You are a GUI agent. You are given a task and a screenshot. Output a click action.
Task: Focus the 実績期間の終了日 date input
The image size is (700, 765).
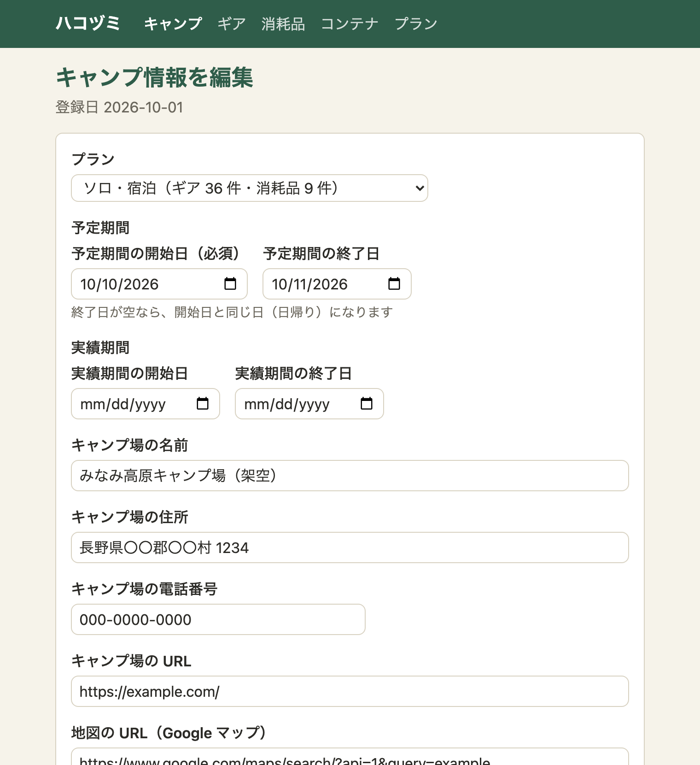click(309, 404)
